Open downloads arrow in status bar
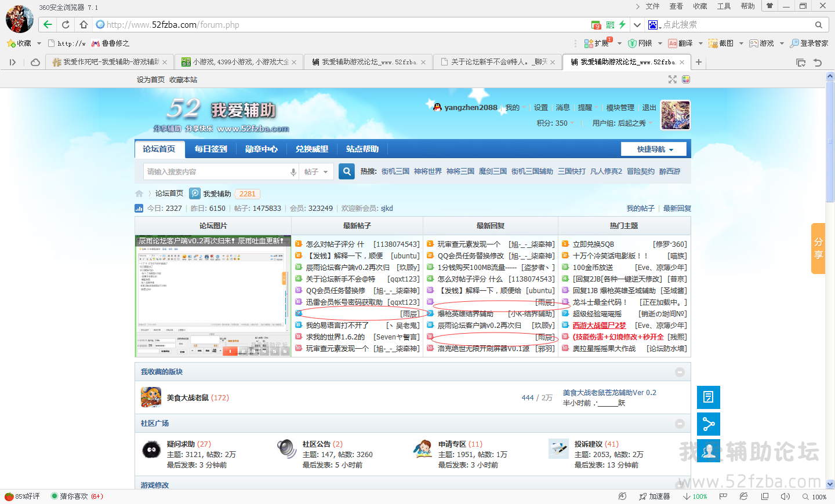The width and height of the screenshot is (835, 504). click(x=695, y=496)
